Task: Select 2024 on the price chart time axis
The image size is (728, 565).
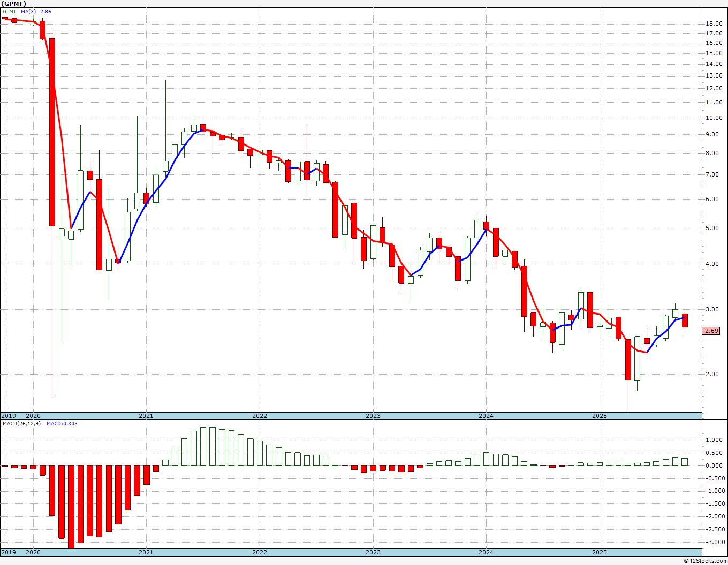Action: [x=486, y=416]
